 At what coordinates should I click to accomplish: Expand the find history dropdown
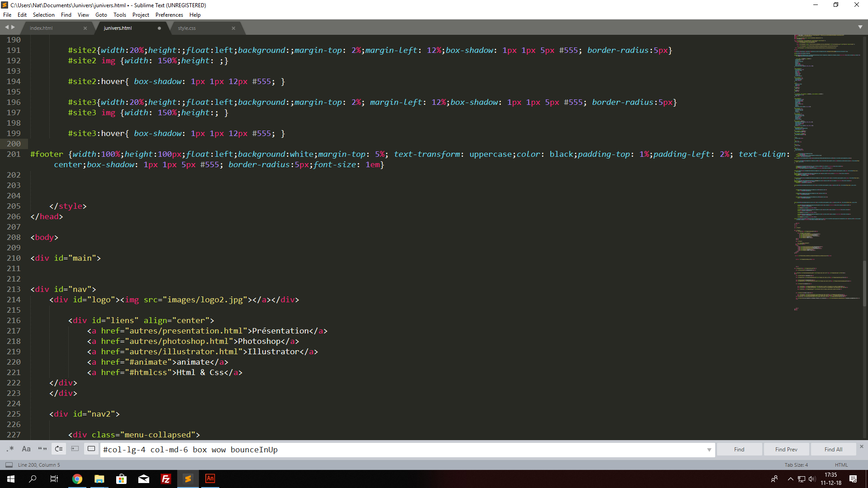coord(709,450)
